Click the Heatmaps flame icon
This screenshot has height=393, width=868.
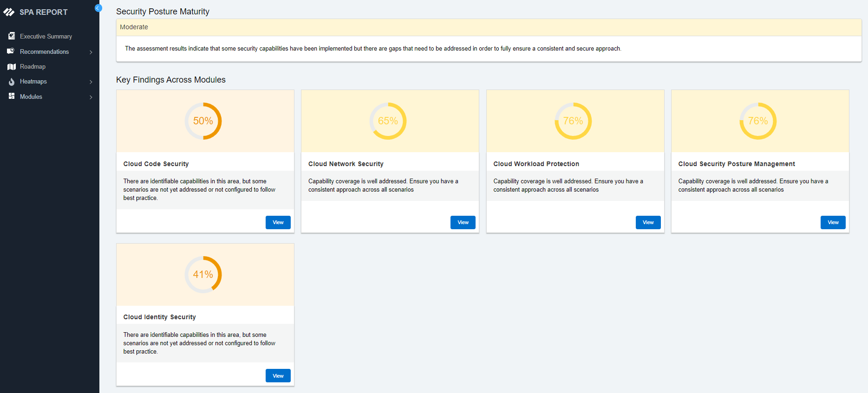12,82
